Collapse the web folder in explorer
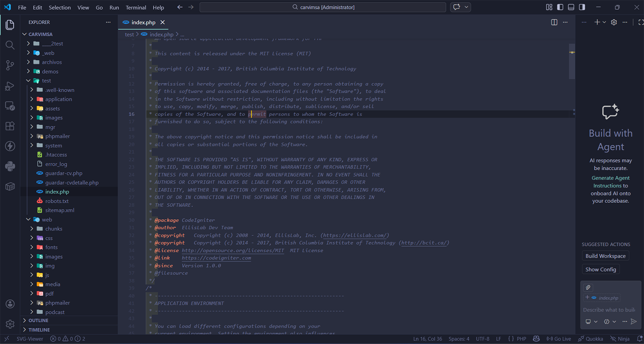Viewport: 644px width, 344px height. pyautogui.click(x=28, y=220)
